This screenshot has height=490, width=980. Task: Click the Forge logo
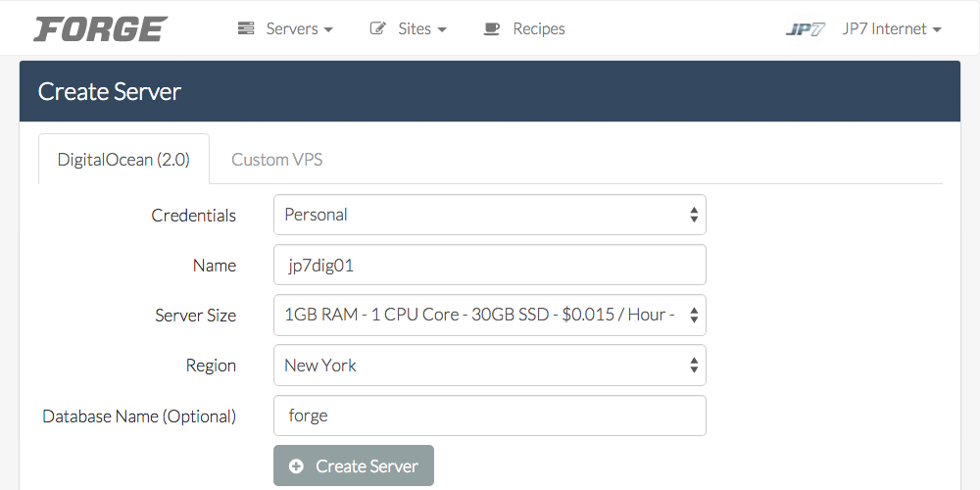[x=101, y=28]
